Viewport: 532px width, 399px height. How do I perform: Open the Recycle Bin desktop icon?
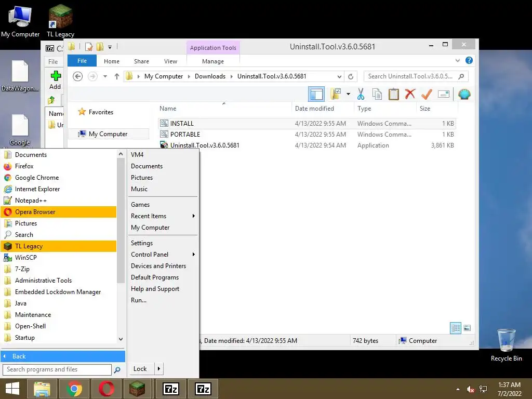[506, 344]
